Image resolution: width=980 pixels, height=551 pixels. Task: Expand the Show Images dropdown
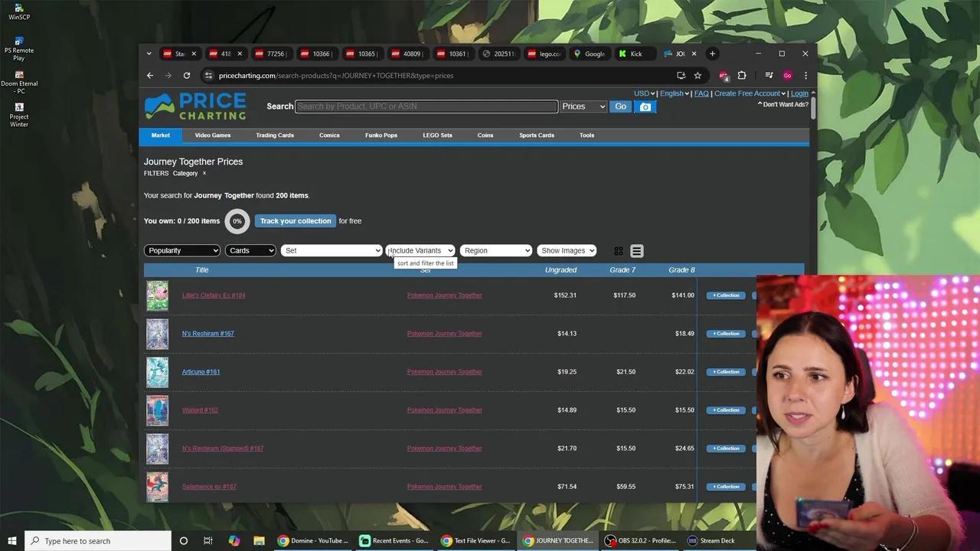point(567,250)
